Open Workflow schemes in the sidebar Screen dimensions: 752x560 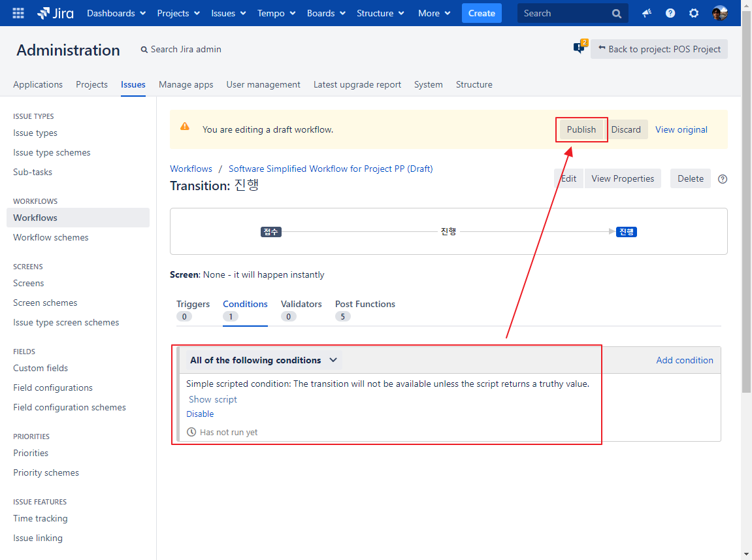coord(51,237)
